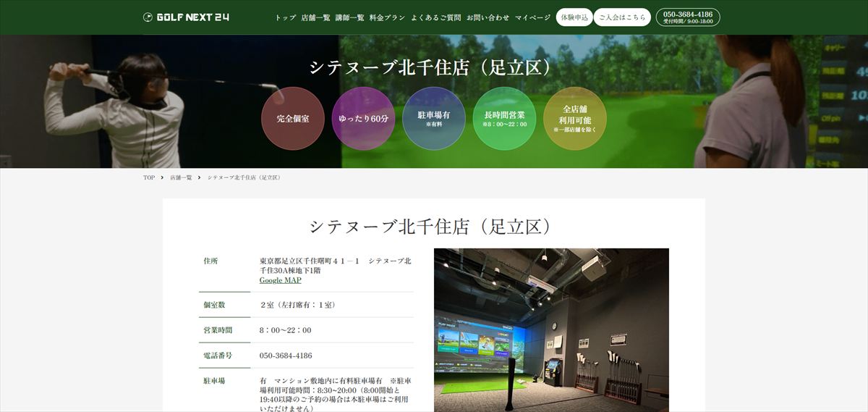The height and width of the screenshot is (412, 868).
Task: Open よくあるご質問 in the header
Action: click(435, 17)
